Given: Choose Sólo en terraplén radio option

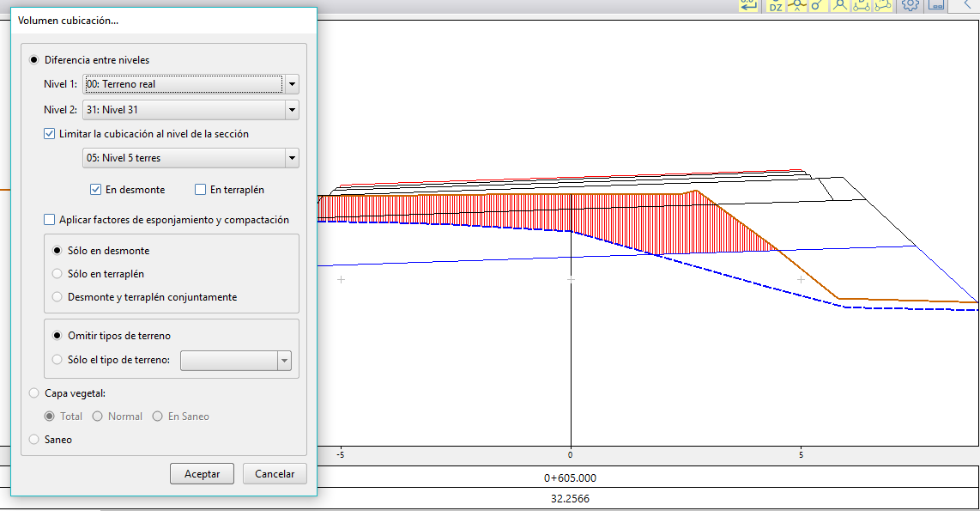Looking at the screenshot, I should [x=57, y=274].
